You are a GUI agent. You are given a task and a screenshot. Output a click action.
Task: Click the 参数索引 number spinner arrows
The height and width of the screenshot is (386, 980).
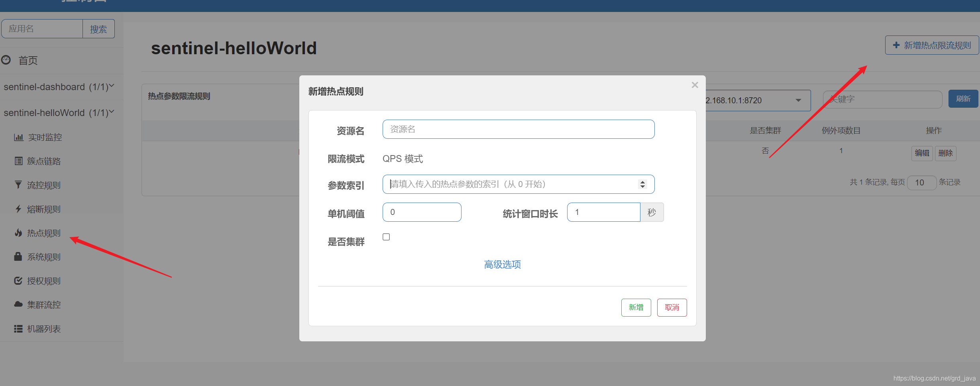pos(642,184)
